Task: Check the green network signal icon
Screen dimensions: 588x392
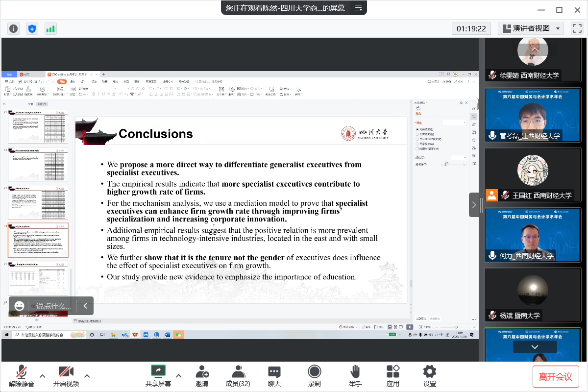Action: tap(50, 28)
